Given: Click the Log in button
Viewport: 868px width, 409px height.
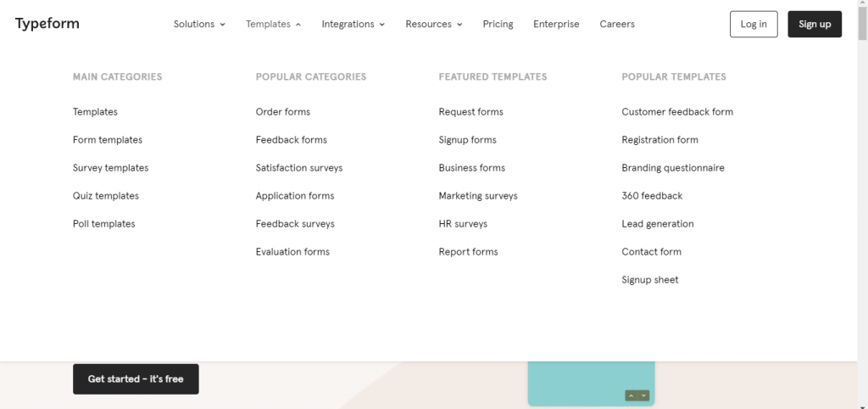Looking at the screenshot, I should pos(754,25).
